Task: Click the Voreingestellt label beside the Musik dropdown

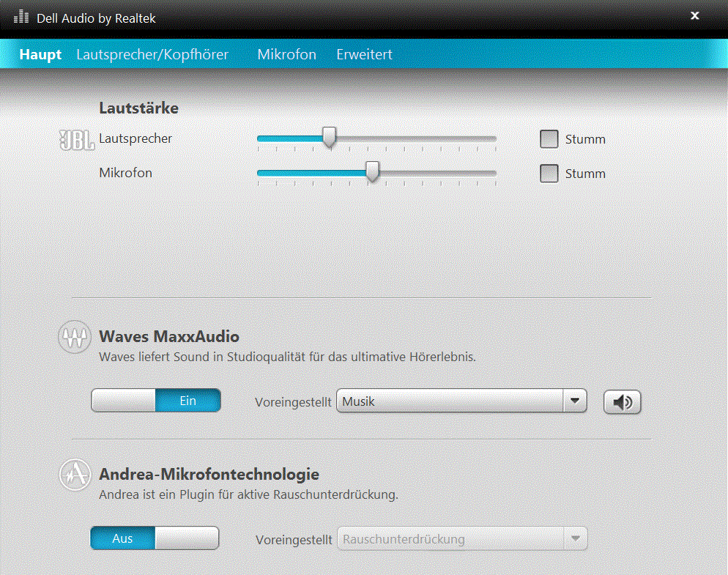Action: (x=293, y=401)
